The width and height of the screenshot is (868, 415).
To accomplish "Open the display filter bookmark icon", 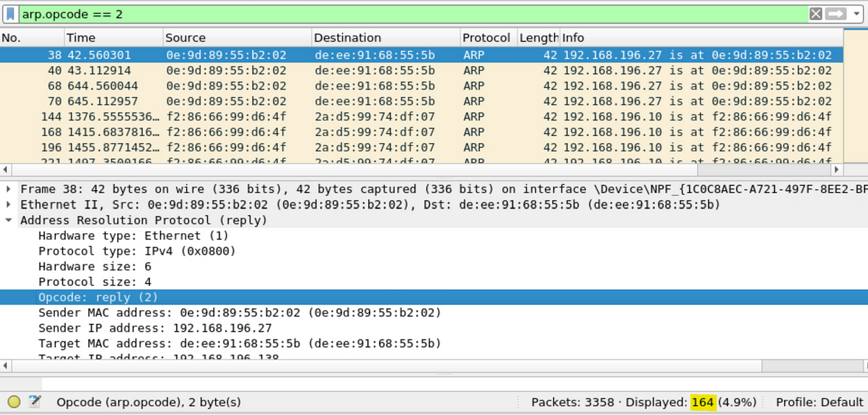I will click(10, 14).
